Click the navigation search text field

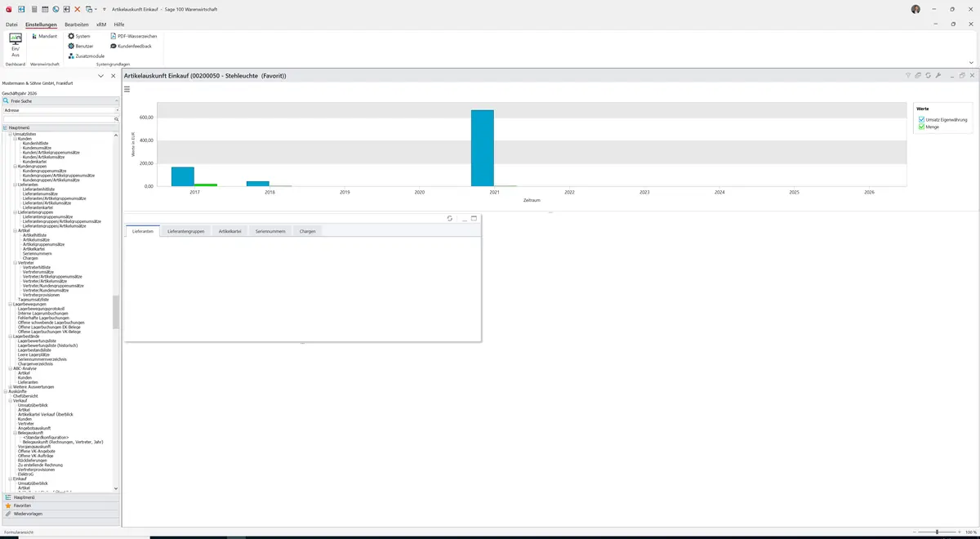pyautogui.click(x=57, y=119)
